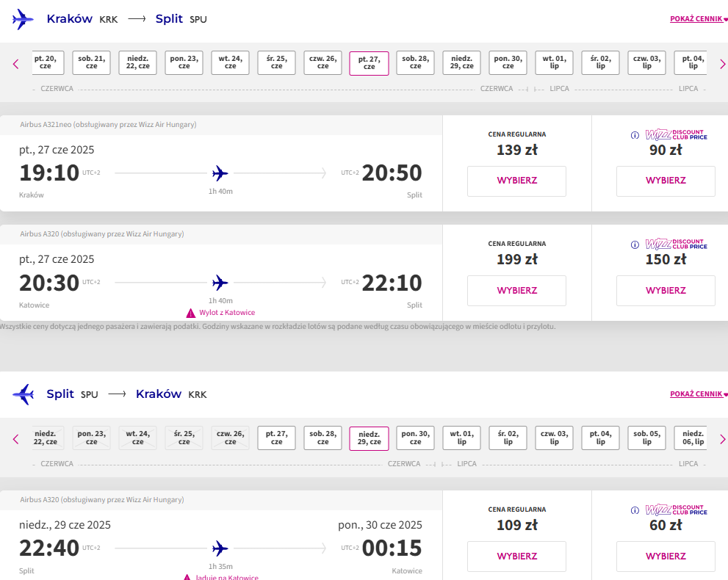Choose the 109 zł regular fare with WYBIERZ
Viewport: 728px width, 580px height.
coord(516,557)
